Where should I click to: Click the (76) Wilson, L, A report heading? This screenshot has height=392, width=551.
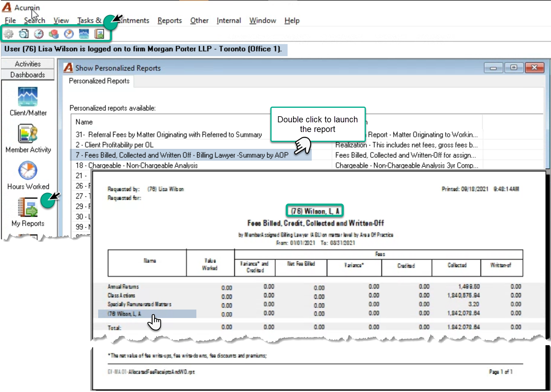[x=315, y=211]
